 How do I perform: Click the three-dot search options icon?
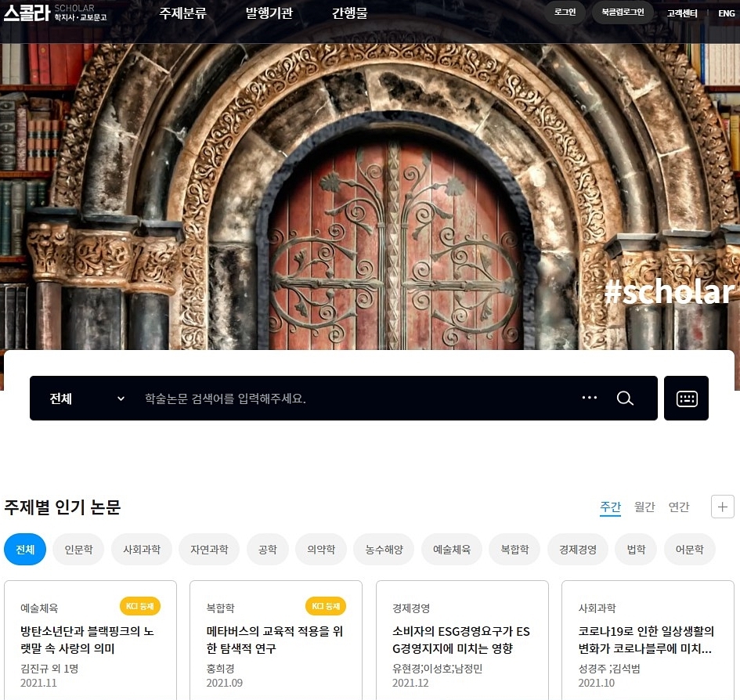pos(590,399)
